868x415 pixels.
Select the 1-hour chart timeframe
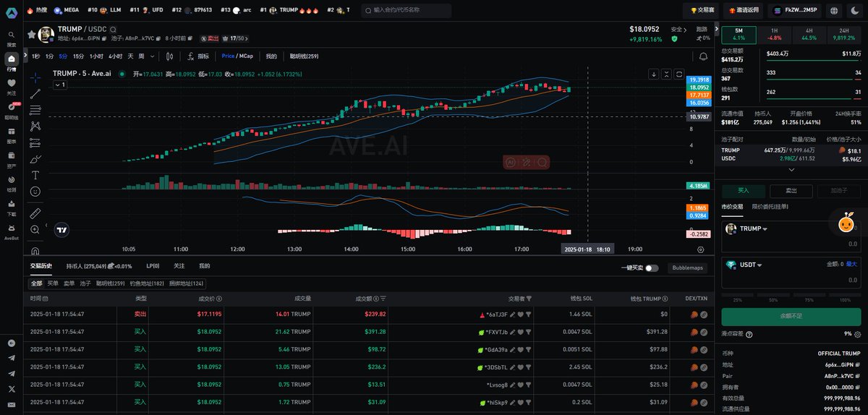point(96,56)
